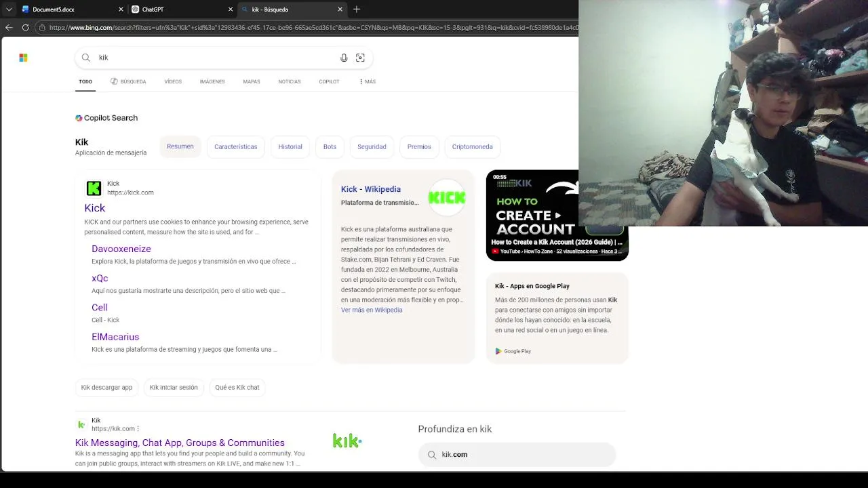Click the Qué es Kik chat suggestion

[237, 387]
